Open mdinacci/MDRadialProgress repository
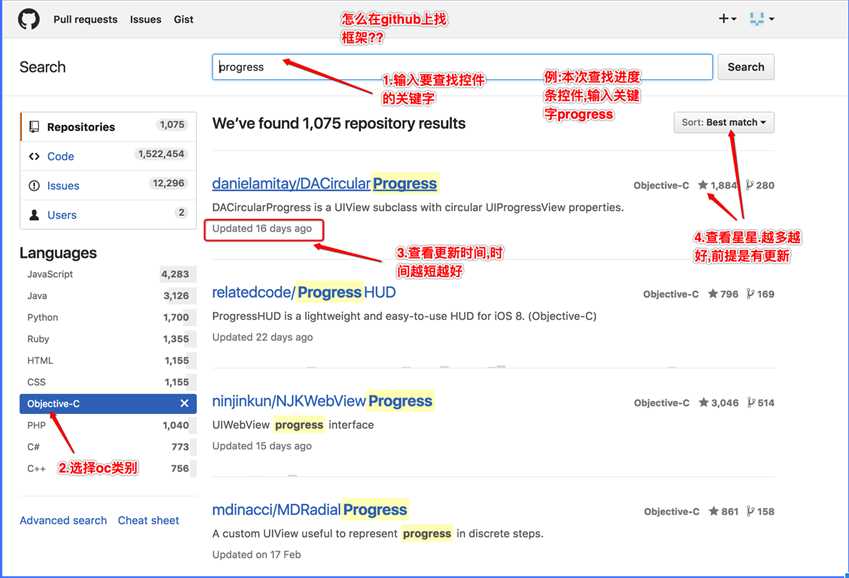The width and height of the screenshot is (849, 578). tap(309, 510)
